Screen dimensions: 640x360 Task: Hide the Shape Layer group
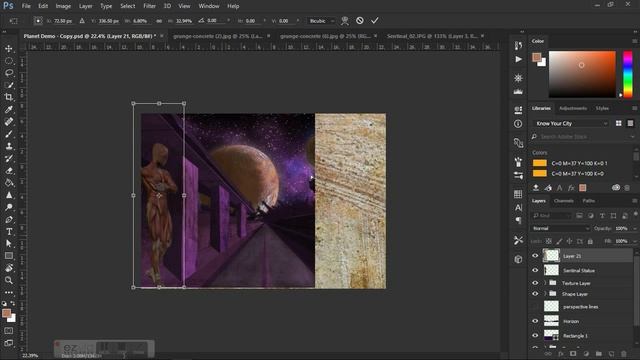pos(535,294)
